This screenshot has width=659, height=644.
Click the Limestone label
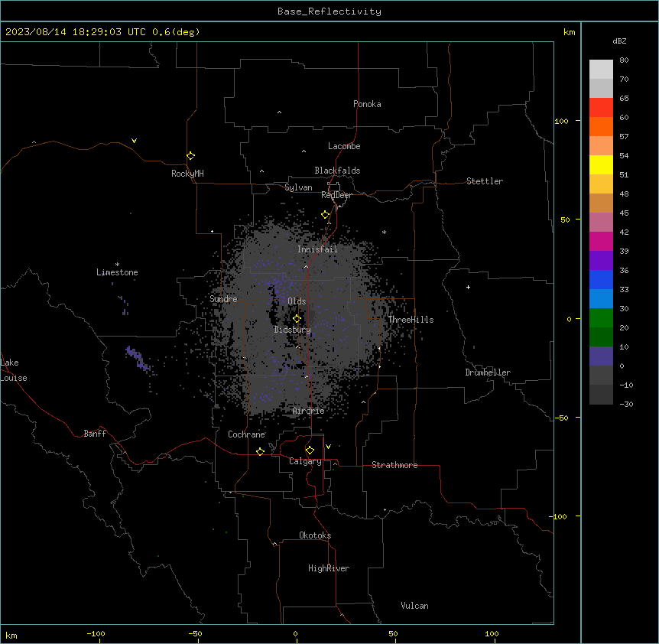(x=117, y=272)
